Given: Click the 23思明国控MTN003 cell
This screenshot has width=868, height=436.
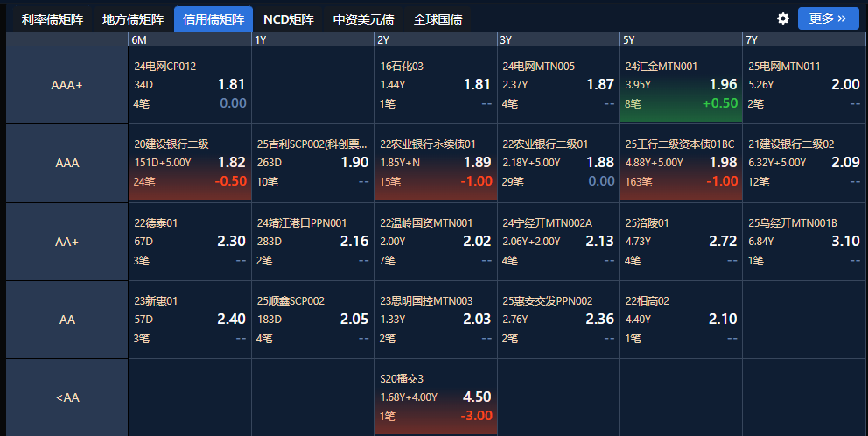Looking at the screenshot, I should tap(435, 319).
